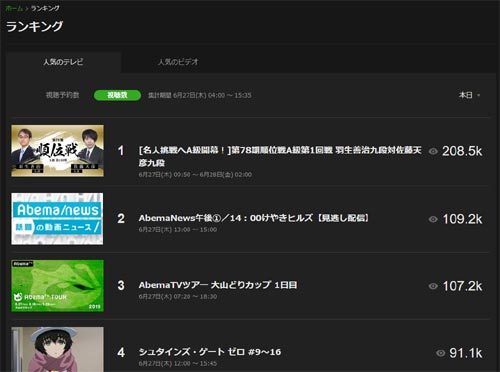Click the 6月27日(木) 12:00 ~ 15:45 airtime

(x=178, y=363)
